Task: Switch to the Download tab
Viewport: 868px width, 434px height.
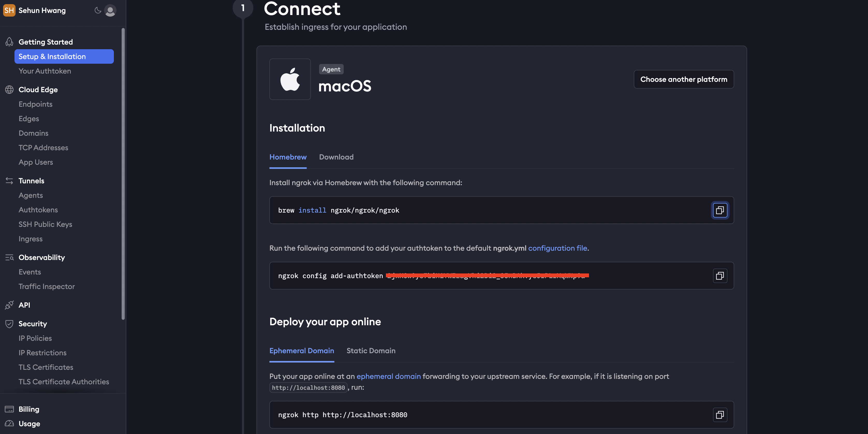Action: click(336, 157)
